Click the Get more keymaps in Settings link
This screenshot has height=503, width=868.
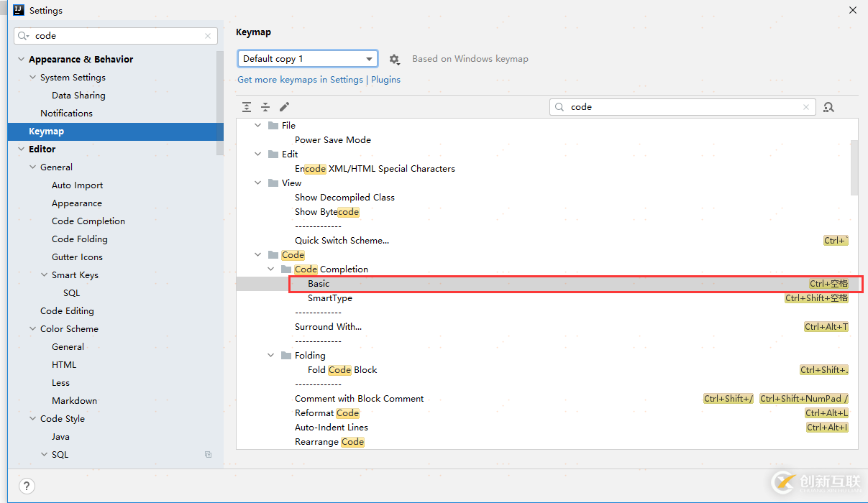click(x=300, y=80)
